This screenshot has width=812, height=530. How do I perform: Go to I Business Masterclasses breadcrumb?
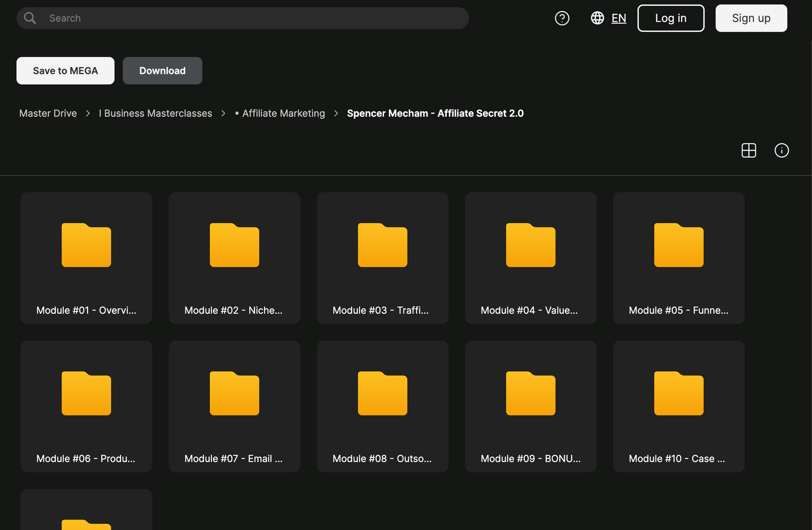click(155, 113)
